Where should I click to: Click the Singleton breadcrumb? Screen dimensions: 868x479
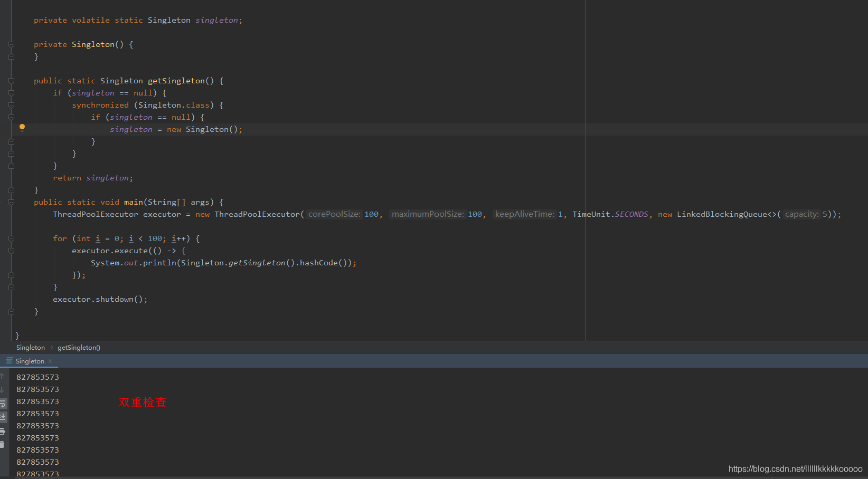(x=31, y=348)
